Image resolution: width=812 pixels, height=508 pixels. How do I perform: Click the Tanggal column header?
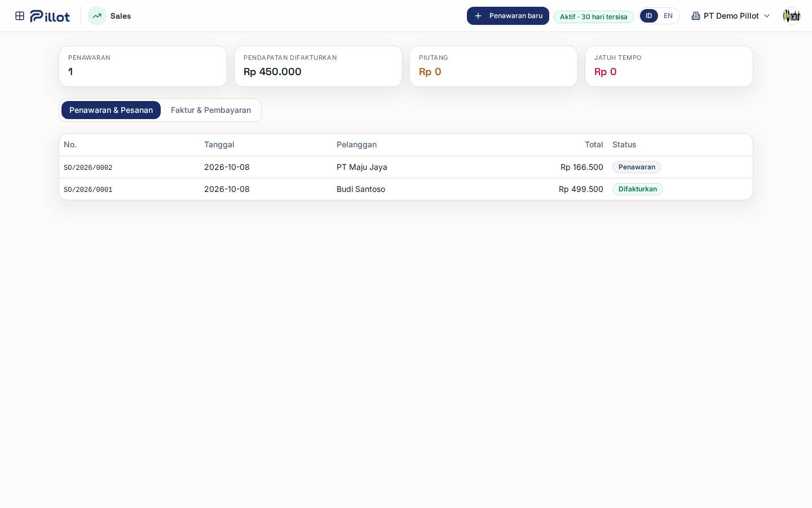(219, 144)
